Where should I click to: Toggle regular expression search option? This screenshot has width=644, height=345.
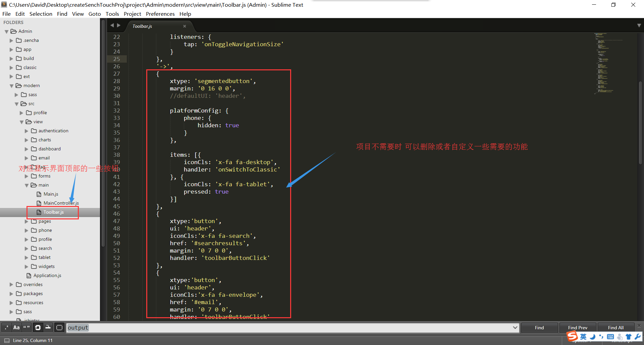coord(6,328)
